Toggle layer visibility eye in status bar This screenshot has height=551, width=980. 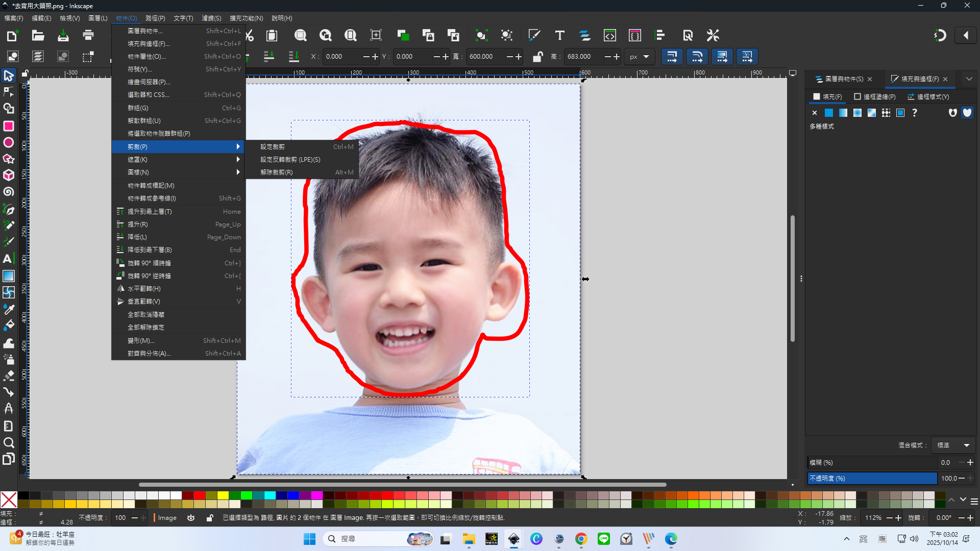click(191, 518)
